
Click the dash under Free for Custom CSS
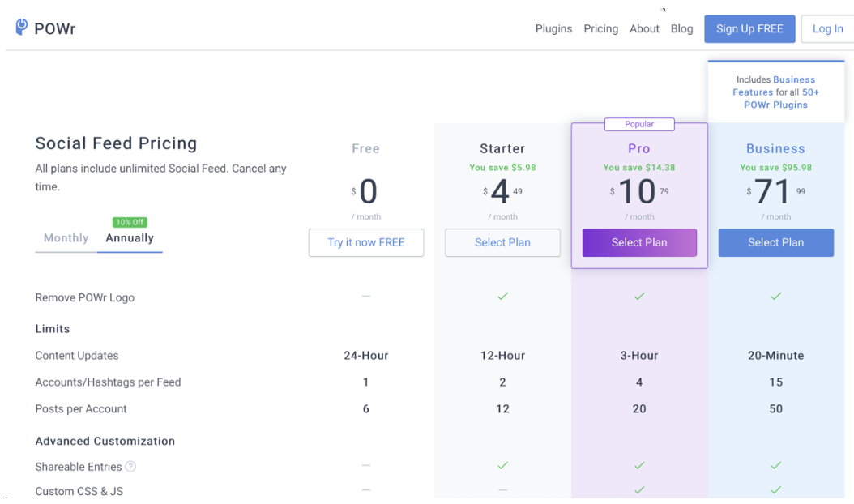[x=365, y=491]
